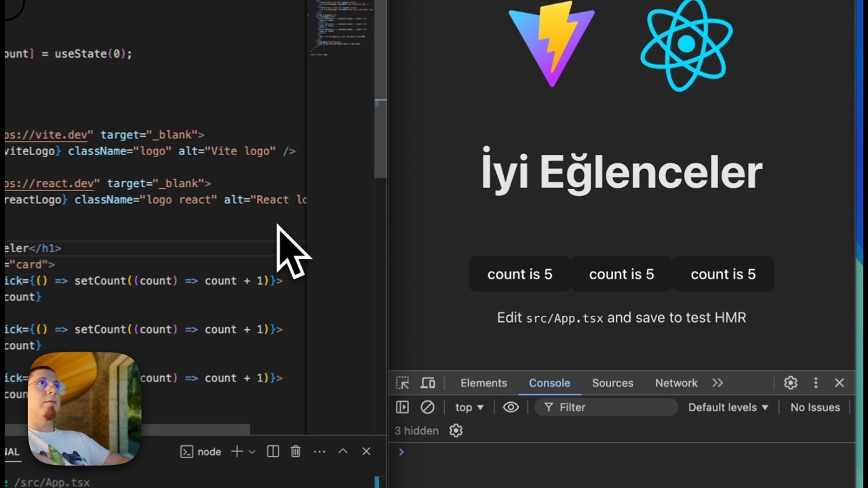Click the useState(0) code line

click(68, 54)
